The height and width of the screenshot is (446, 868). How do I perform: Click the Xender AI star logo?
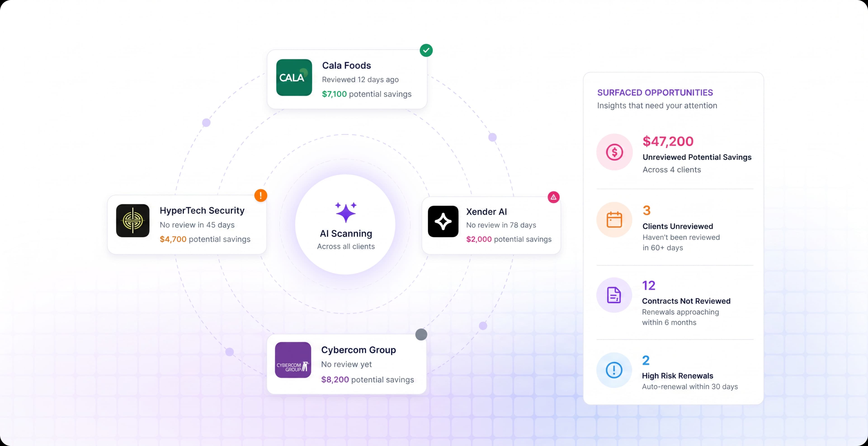coord(443,221)
